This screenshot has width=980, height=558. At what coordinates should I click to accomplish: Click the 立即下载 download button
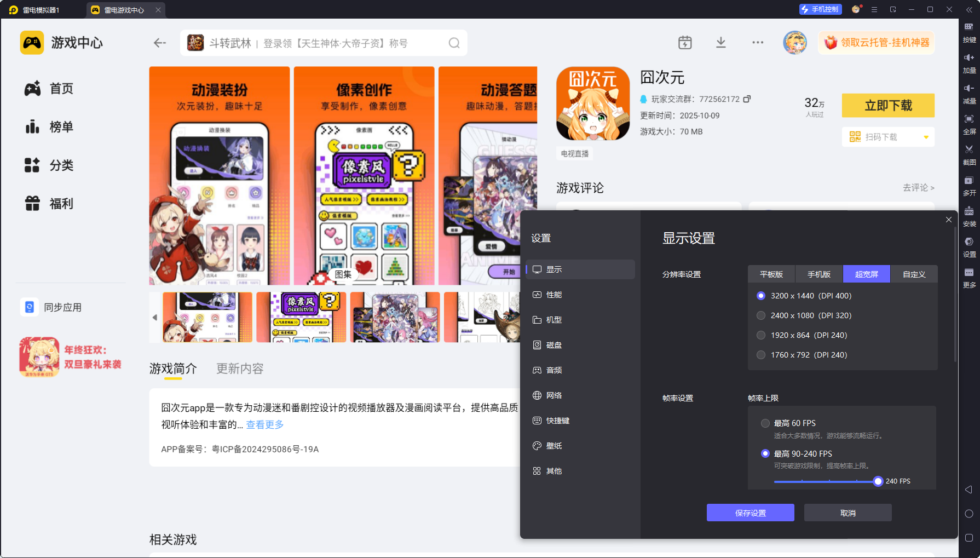point(888,105)
